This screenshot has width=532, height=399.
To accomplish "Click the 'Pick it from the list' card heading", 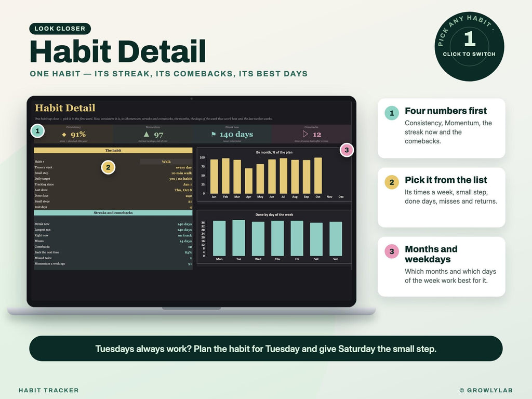I will (446, 180).
